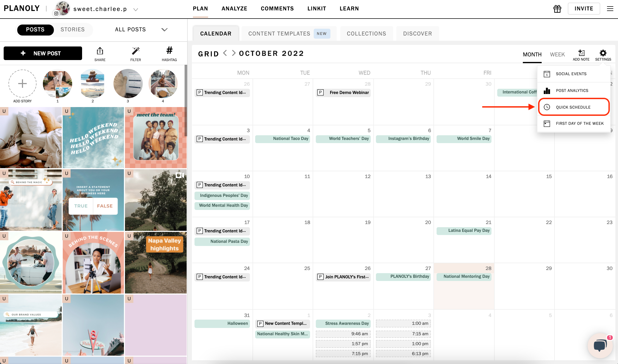Open the All Posts filter dropdown
Viewport: 618px width, 364px height.
coord(141,30)
